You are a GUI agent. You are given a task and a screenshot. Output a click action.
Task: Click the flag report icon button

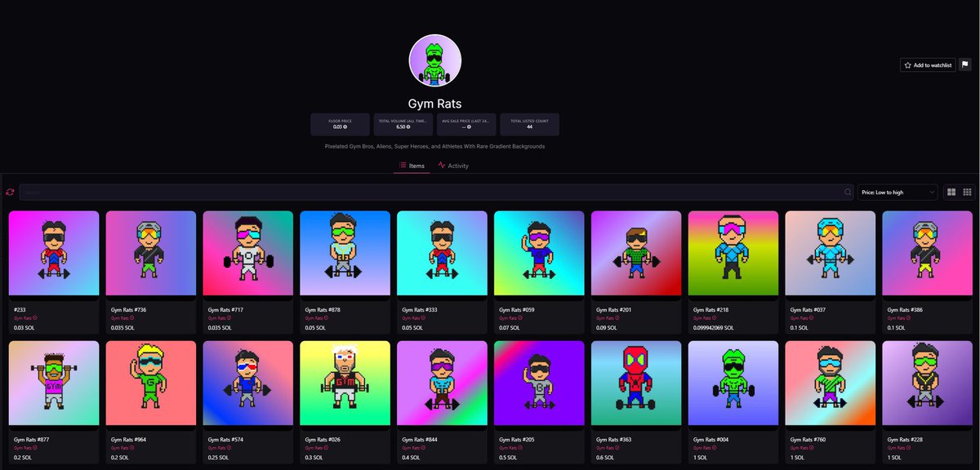click(964, 64)
